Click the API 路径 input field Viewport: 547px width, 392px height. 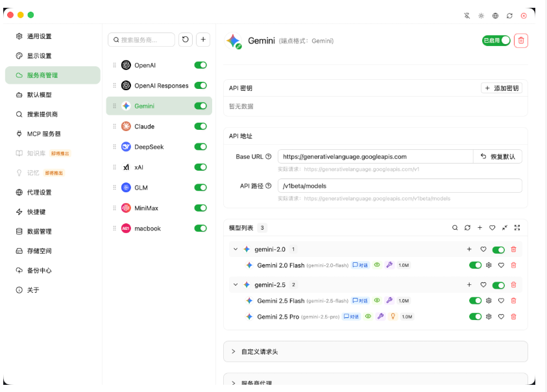pos(400,186)
